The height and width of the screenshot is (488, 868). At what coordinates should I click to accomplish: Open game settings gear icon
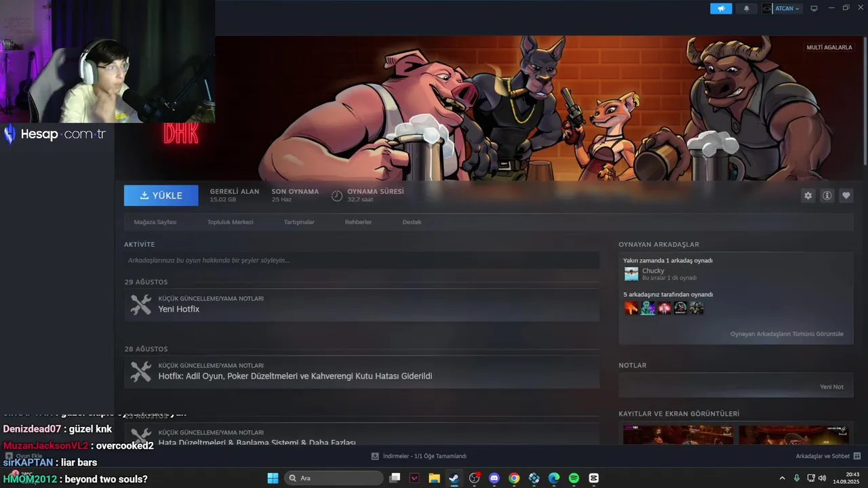pyautogui.click(x=808, y=195)
